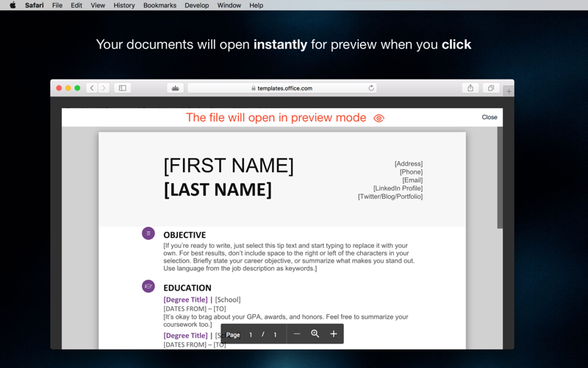Open the Share button in Safari
Image resolution: width=588 pixels, height=368 pixels.
pos(470,88)
